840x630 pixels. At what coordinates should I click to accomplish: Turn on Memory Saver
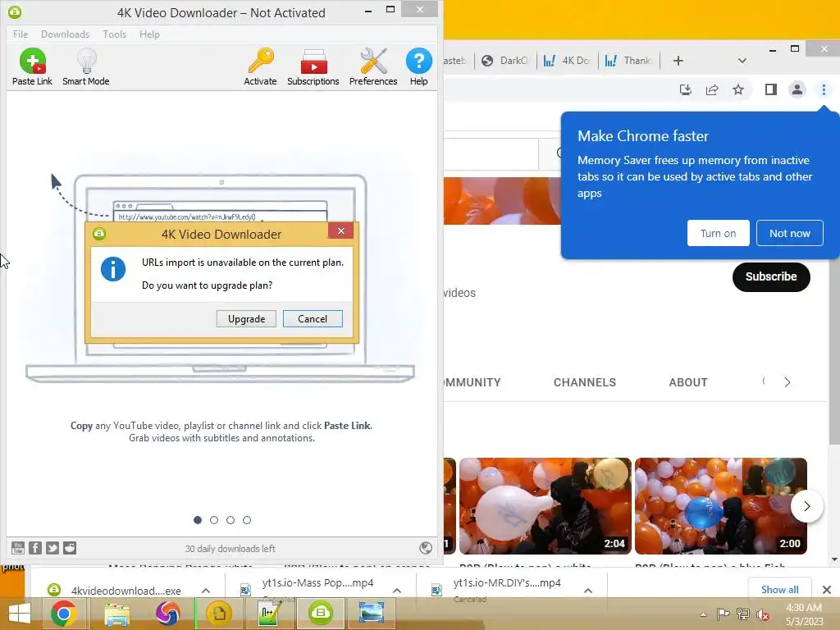(719, 233)
